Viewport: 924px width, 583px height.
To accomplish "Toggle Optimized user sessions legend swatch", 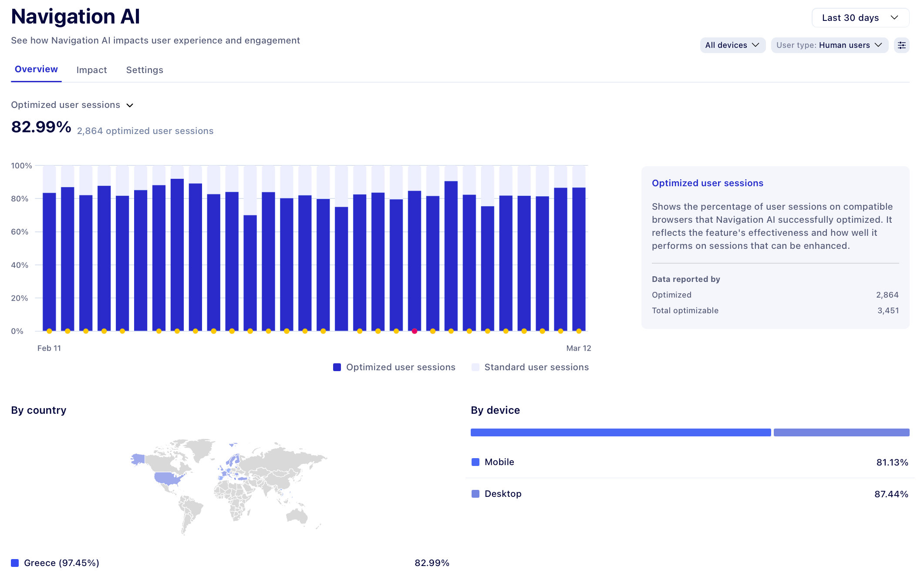I will (x=337, y=367).
